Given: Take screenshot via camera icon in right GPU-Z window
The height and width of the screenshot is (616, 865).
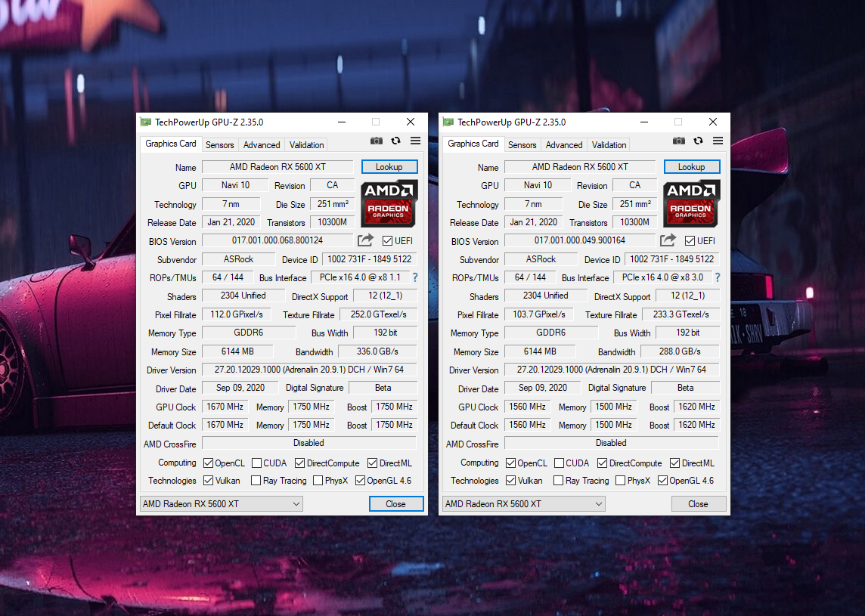Looking at the screenshot, I should tap(678, 141).
